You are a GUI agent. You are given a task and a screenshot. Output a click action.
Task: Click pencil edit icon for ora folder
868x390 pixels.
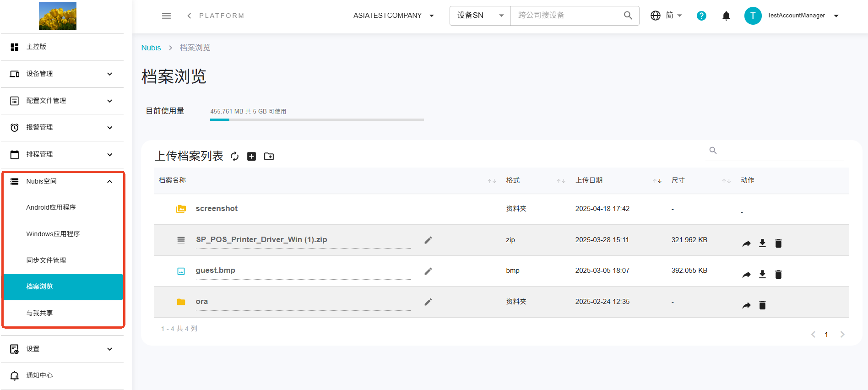[x=428, y=302]
